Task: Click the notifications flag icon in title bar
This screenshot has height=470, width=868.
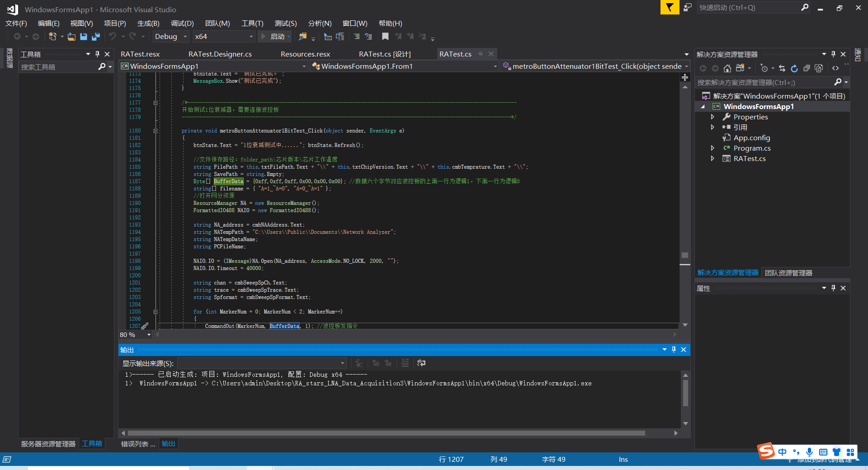Action: coord(670,7)
